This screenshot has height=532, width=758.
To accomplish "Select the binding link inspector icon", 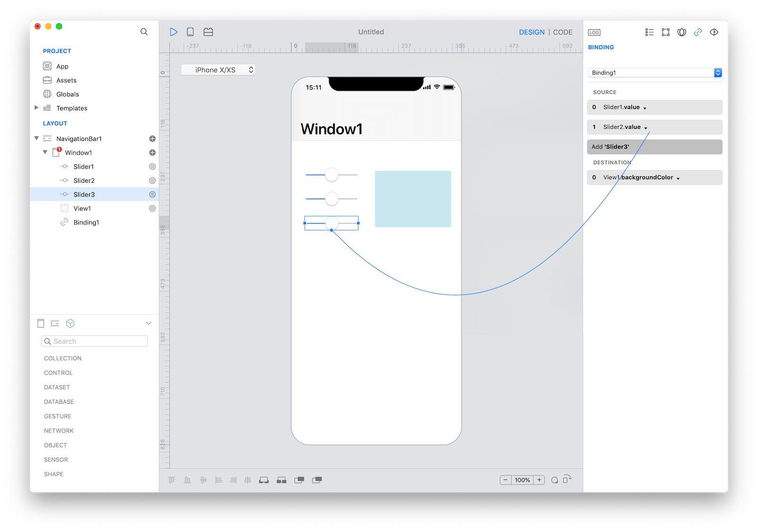I will [698, 32].
